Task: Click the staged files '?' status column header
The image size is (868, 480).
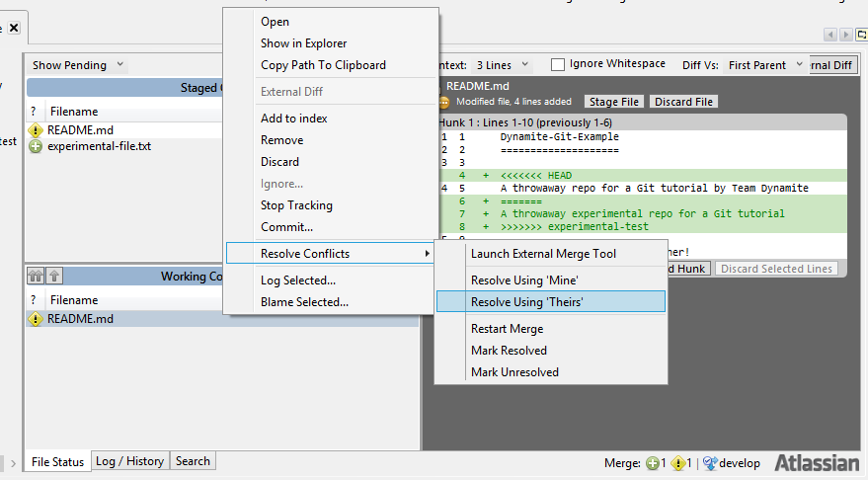Action: click(34, 112)
